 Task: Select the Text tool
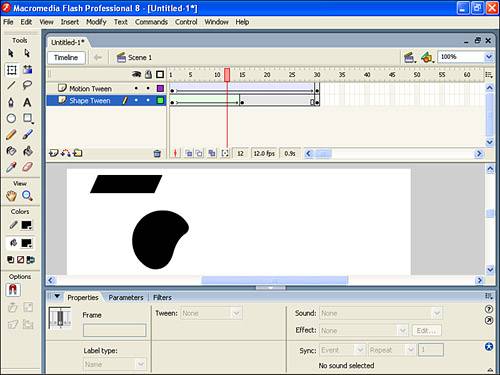coord(27,102)
